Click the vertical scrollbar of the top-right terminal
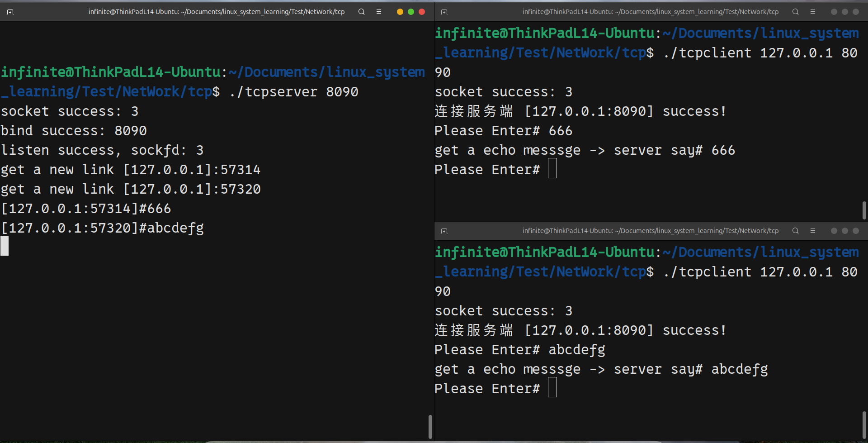Viewport: 868px width, 443px height. pyautogui.click(x=864, y=210)
